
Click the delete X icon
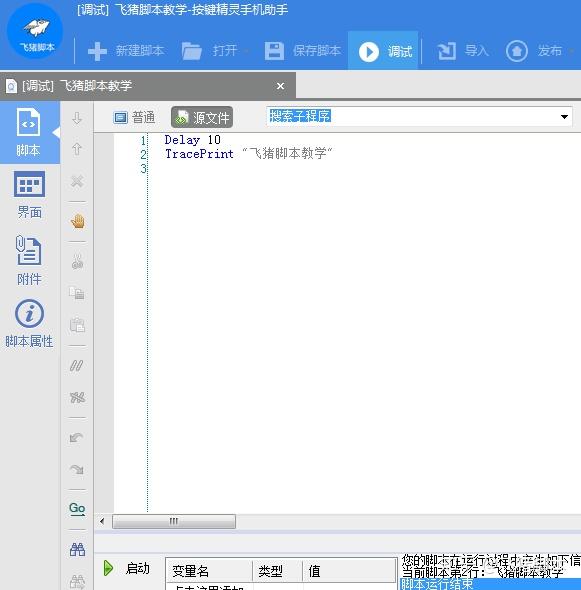(x=77, y=181)
